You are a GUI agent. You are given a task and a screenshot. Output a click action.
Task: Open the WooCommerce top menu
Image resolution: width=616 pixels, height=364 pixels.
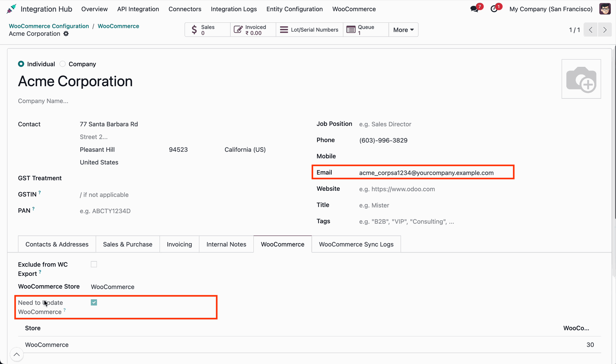pos(354,9)
